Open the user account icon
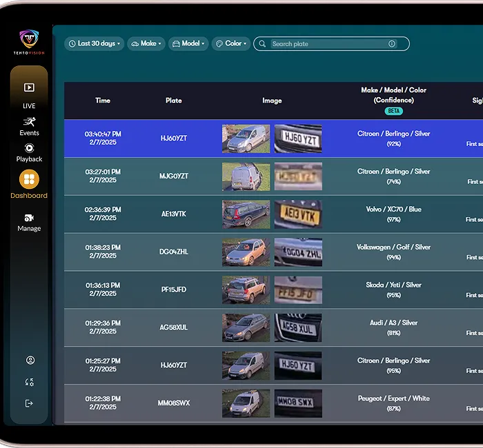 30,360
